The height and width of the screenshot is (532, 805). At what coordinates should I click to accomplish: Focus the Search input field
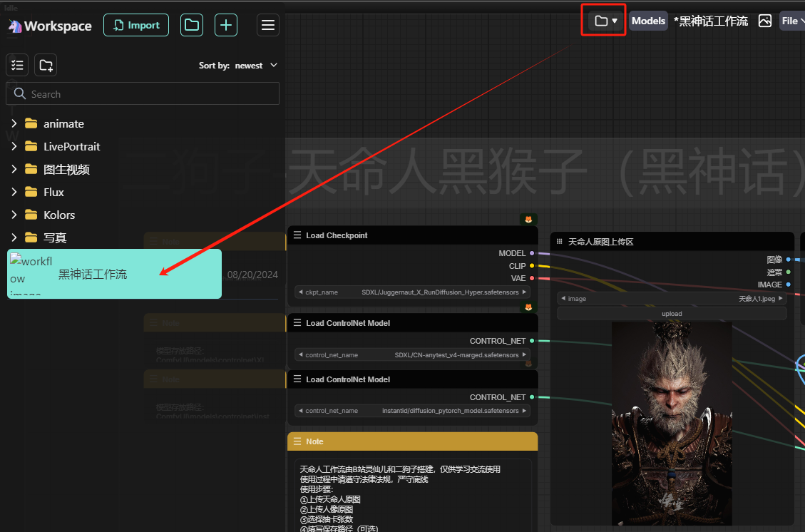coord(143,94)
